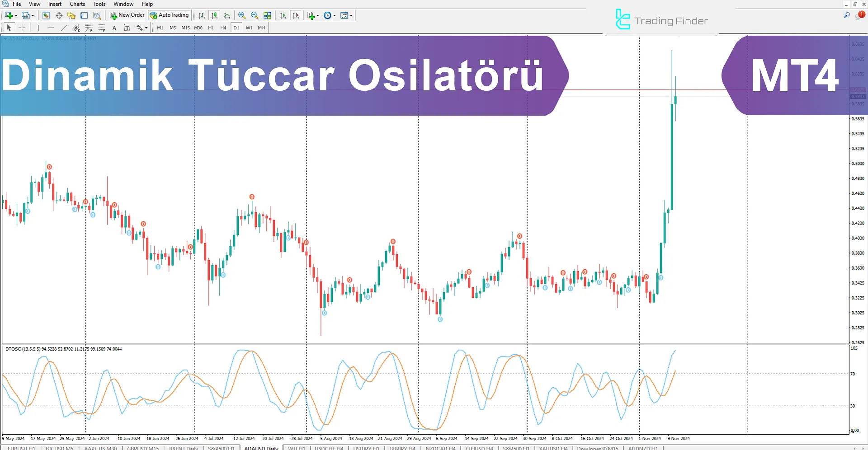This screenshot has height=450, width=868.
Task: Enable auto scroll to the latest bar
Action: [283, 15]
